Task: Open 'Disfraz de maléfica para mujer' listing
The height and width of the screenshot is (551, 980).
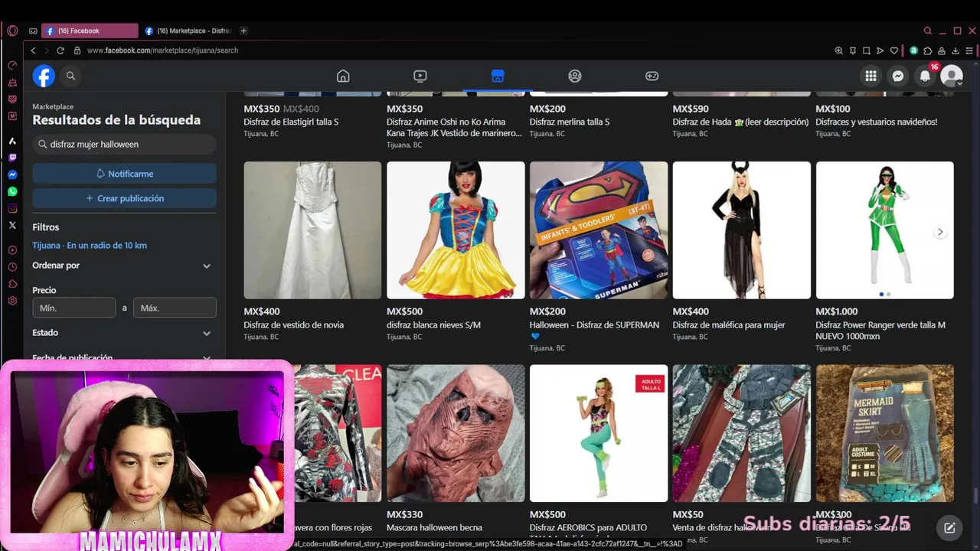Action: click(x=729, y=325)
